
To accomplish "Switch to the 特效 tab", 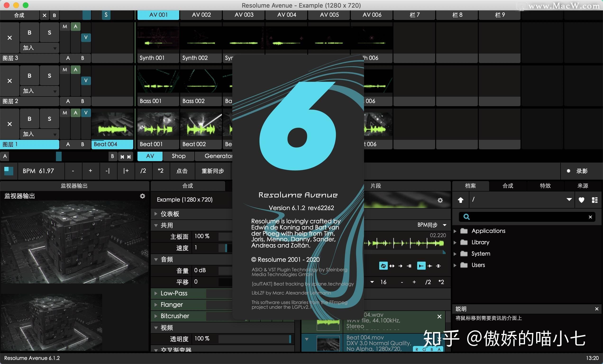I will pyautogui.click(x=545, y=186).
